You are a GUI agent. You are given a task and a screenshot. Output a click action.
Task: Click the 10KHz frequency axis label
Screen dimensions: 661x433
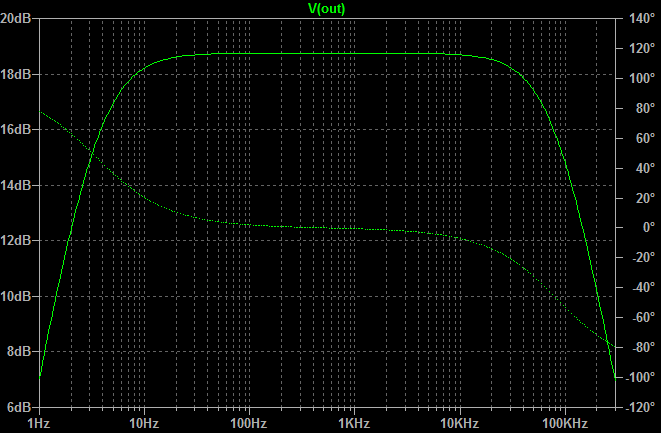point(459,423)
